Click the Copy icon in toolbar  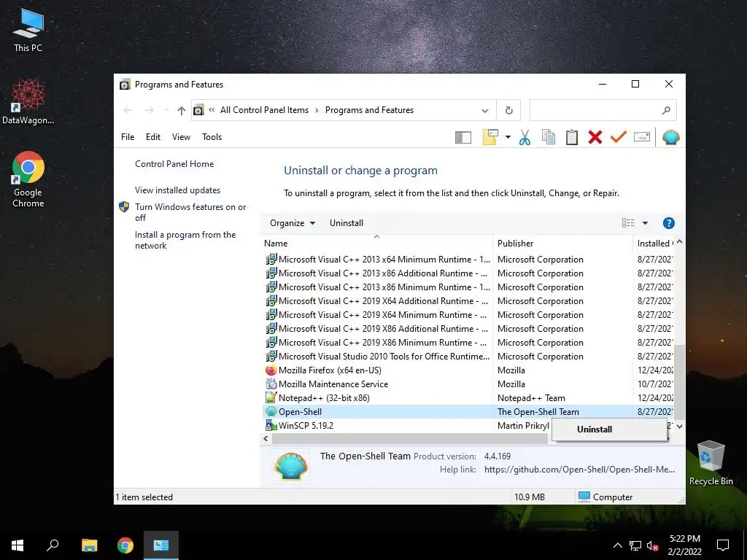click(x=549, y=137)
